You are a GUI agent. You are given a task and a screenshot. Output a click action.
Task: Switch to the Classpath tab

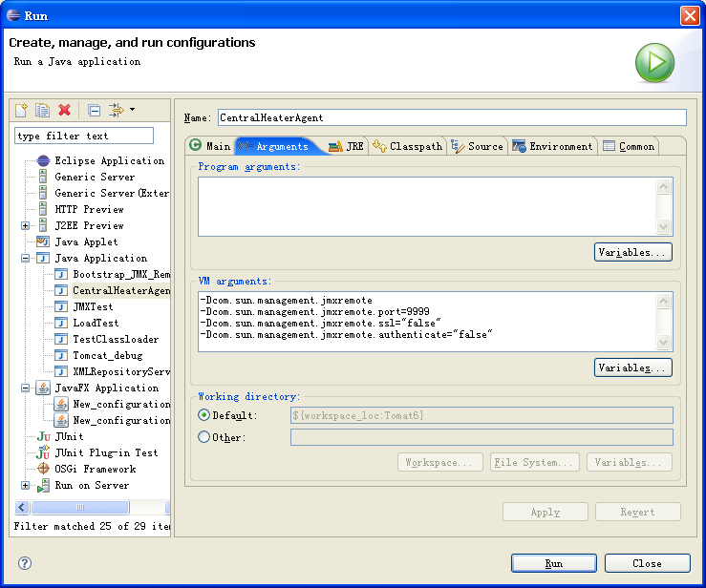408,146
